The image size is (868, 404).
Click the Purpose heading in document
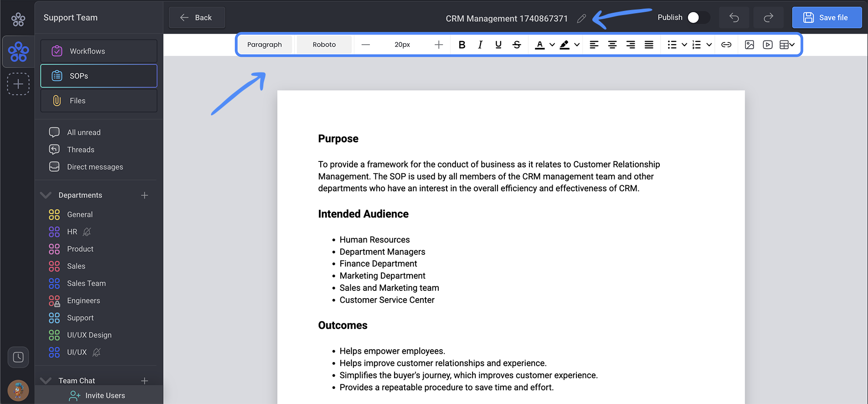point(338,139)
